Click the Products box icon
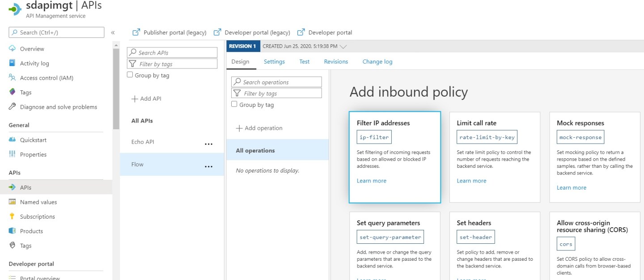 tap(12, 231)
